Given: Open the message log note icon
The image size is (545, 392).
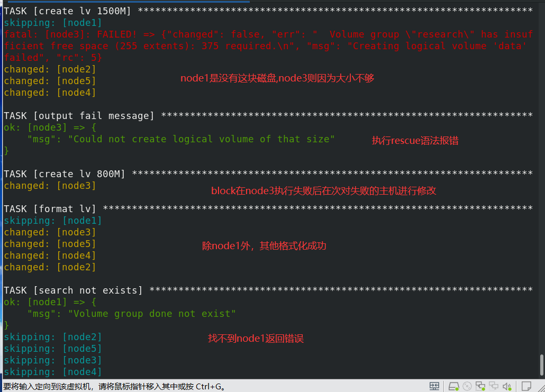Looking at the screenshot, I should [x=526, y=386].
